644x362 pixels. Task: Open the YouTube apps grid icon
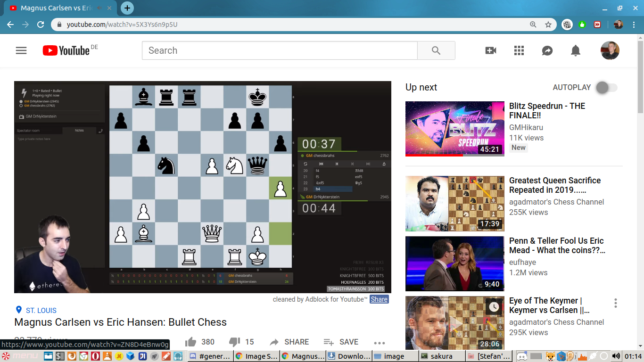coord(519,50)
